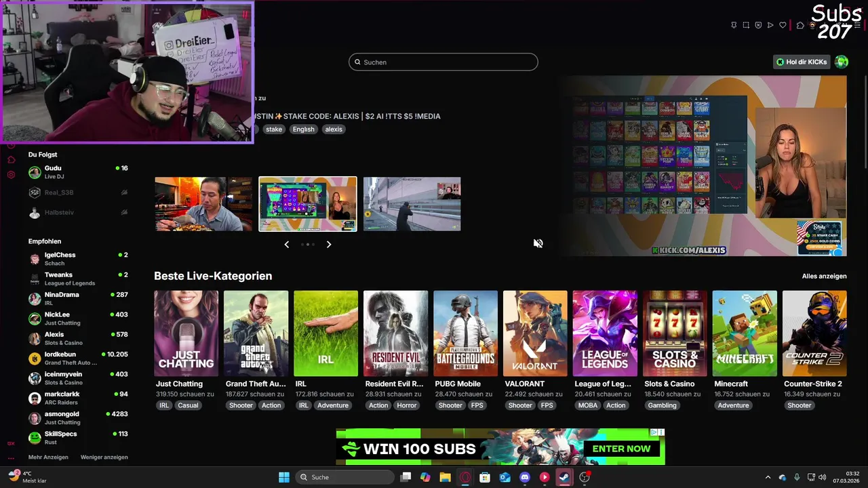The height and width of the screenshot is (488, 868).
Task: Open iceinmyvein recommended channel
Action: point(78,378)
